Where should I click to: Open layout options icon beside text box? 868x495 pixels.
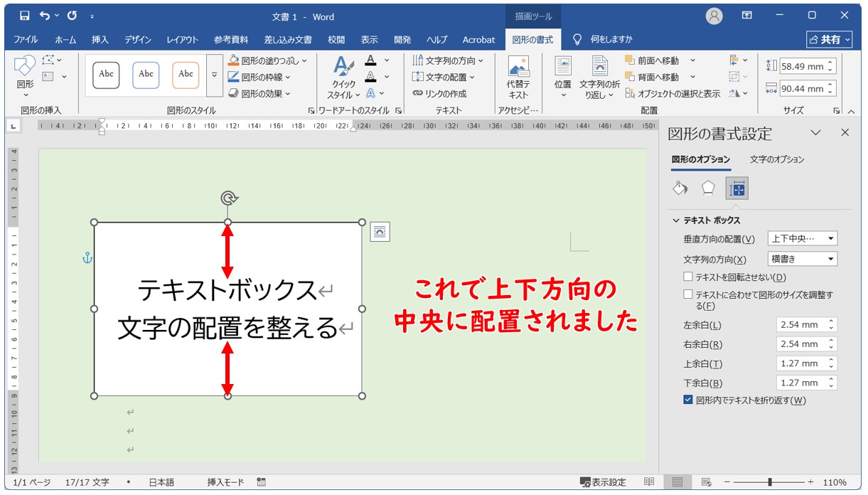[x=380, y=231]
